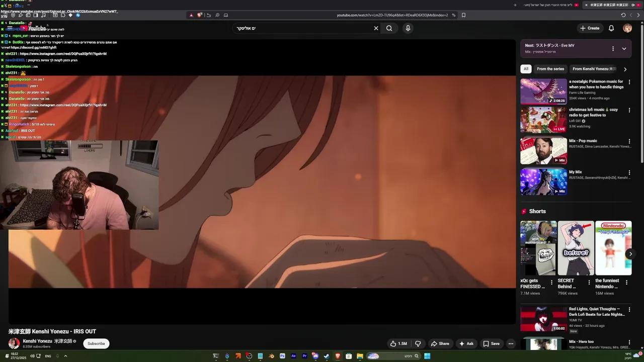Open the YouTube hamburger guide menu
Viewport: 644px width, 362px height.
10,28
